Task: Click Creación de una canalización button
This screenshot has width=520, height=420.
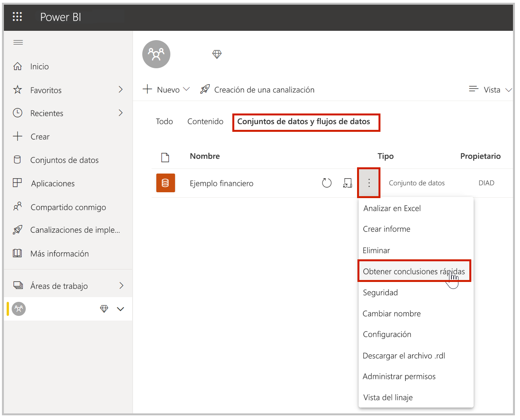Action: pyautogui.click(x=257, y=89)
